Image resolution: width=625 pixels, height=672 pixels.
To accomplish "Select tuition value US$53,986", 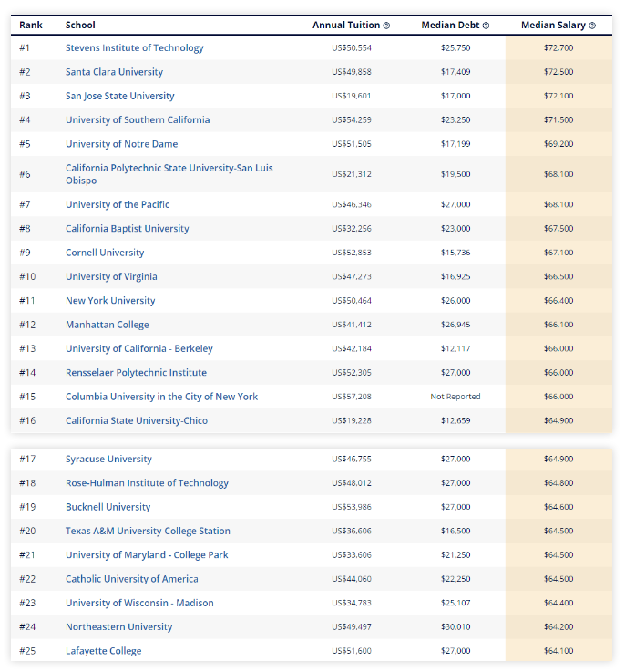I will [352, 508].
